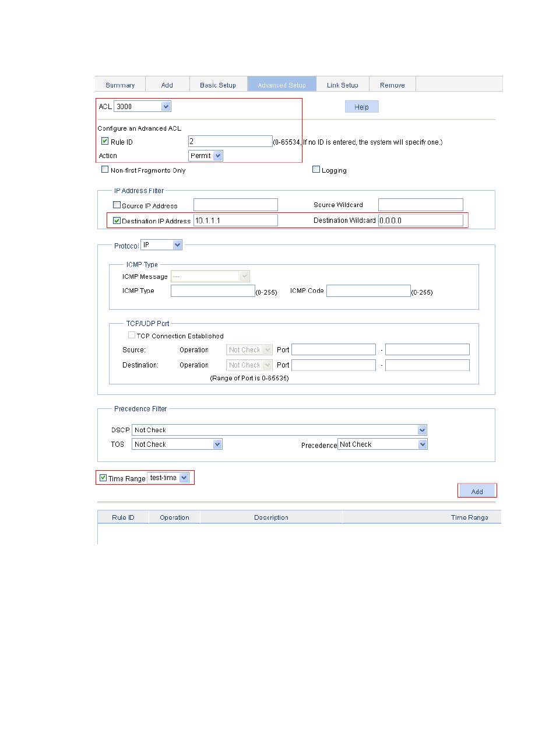Click the ICMP Code input field
The width and height of the screenshot is (556, 756).
coord(368,290)
